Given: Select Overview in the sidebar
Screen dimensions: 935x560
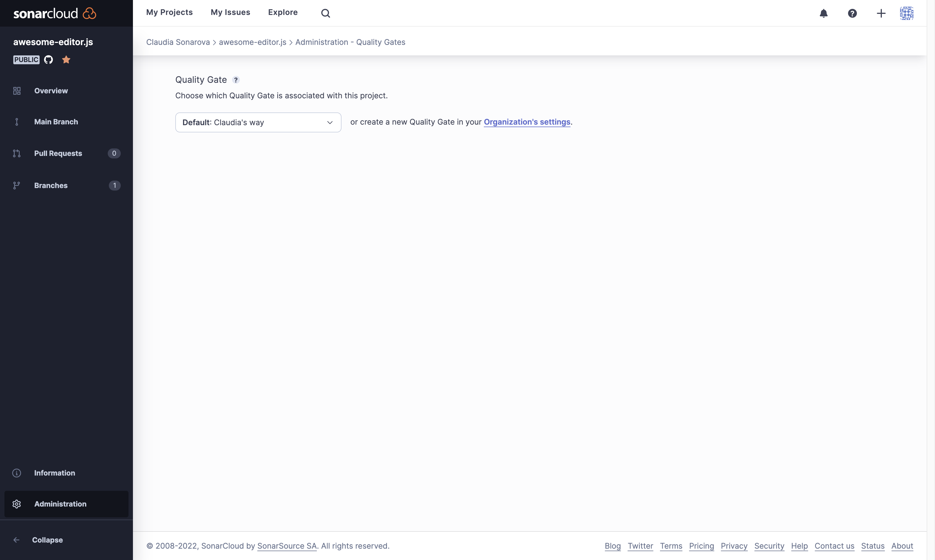Looking at the screenshot, I should tap(66, 91).
